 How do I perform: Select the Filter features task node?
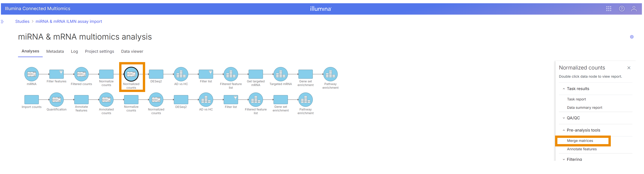click(x=56, y=74)
